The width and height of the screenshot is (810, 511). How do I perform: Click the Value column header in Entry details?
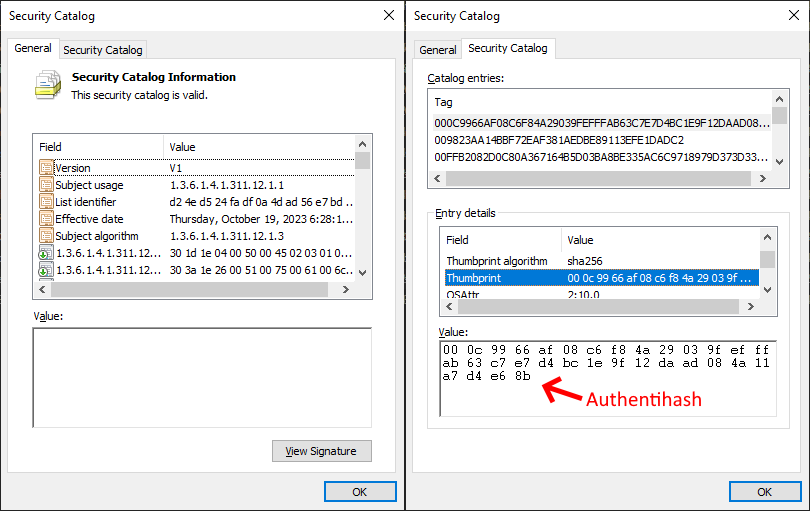tap(580, 240)
